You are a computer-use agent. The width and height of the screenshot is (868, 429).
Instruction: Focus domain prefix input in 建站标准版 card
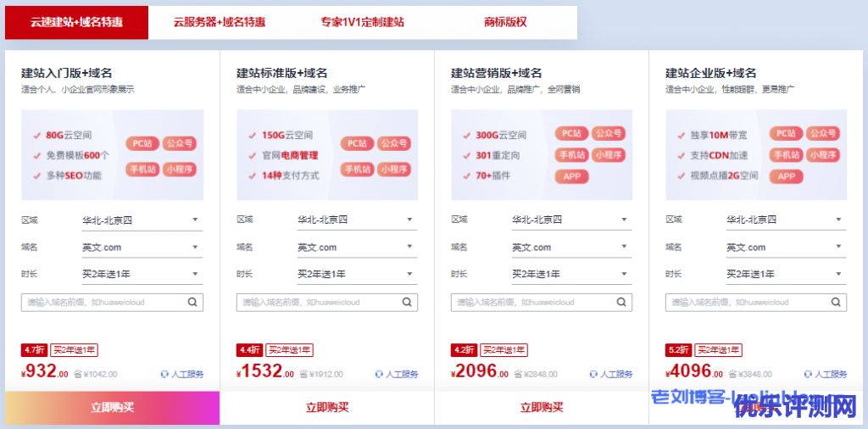point(318,302)
